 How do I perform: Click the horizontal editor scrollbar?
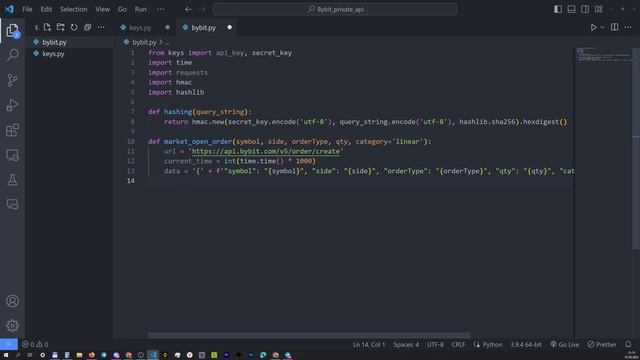(309, 335)
